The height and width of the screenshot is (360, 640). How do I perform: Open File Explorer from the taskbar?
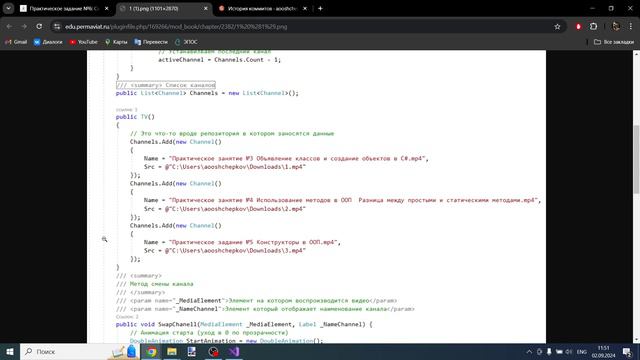[x=172, y=351]
